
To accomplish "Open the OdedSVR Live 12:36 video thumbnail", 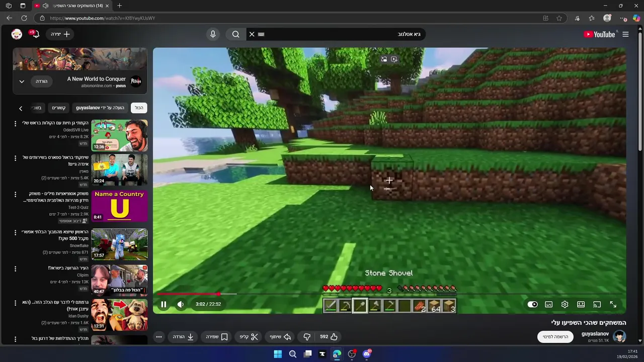I will [119, 135].
